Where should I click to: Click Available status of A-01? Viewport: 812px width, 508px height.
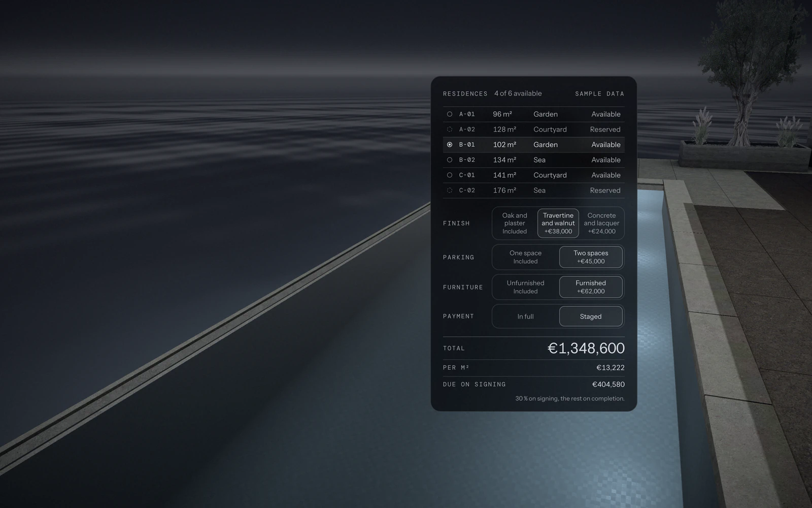606,114
